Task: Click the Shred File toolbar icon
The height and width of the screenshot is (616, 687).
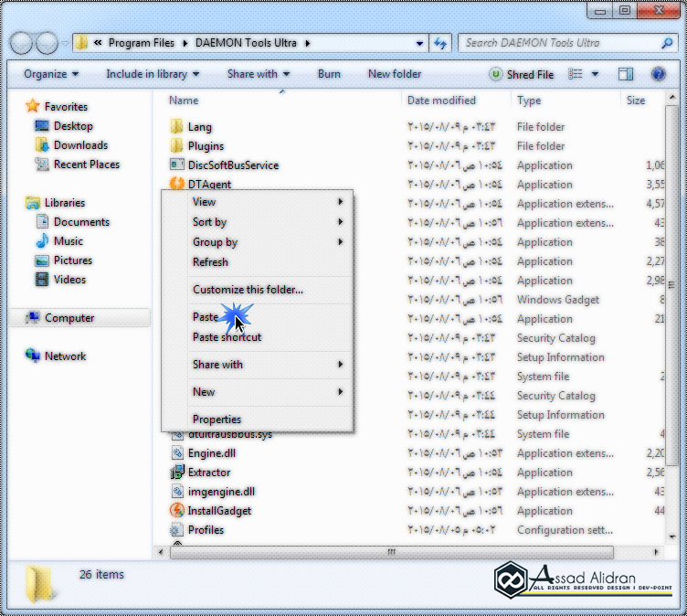Action: 495,74
